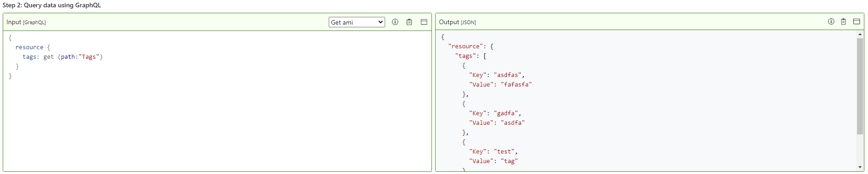The width and height of the screenshot is (868, 174).
Task: Click the "asdfas" key value in output
Action: pos(507,75)
